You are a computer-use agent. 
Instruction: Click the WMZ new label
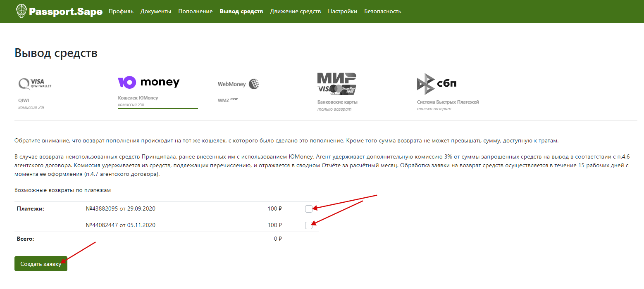(228, 100)
